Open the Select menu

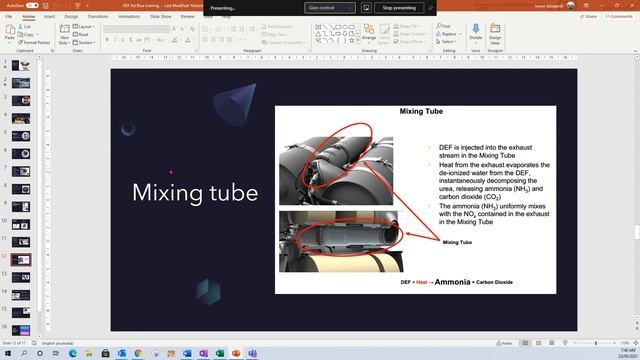click(x=446, y=42)
